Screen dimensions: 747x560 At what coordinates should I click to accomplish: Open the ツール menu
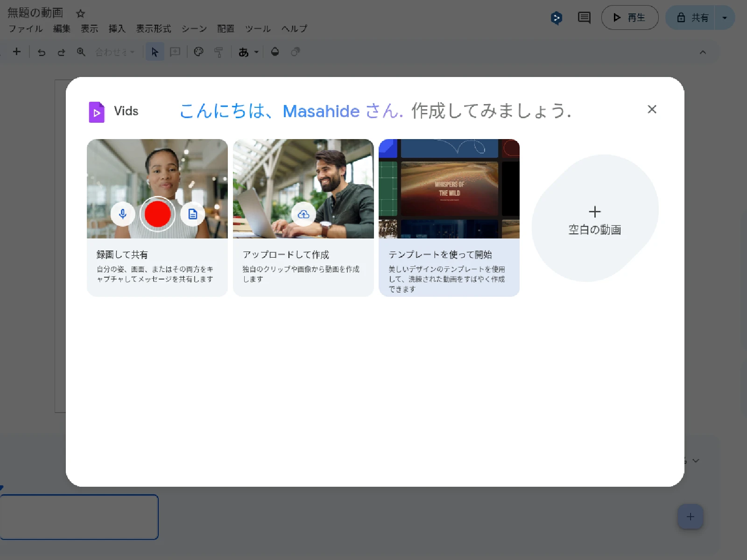tap(258, 29)
